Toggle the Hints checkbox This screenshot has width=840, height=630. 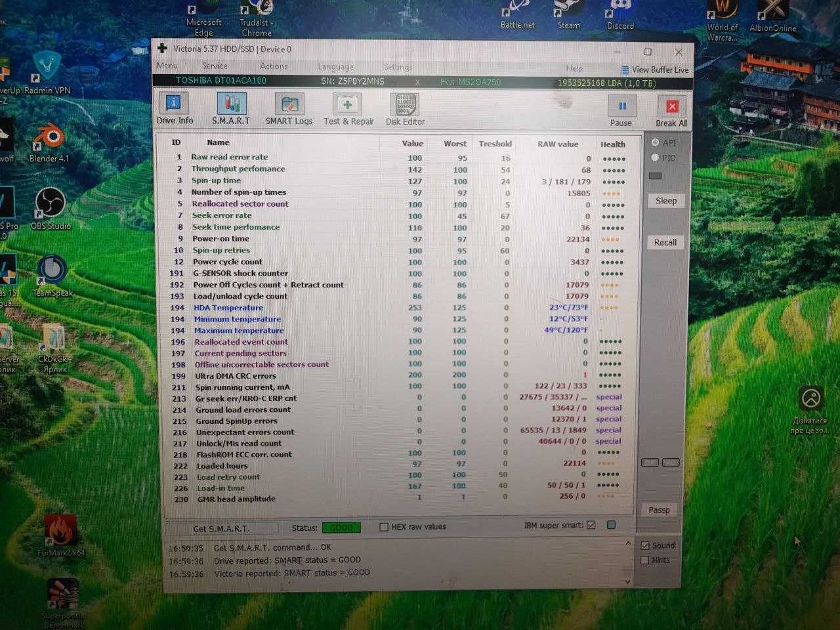645,560
